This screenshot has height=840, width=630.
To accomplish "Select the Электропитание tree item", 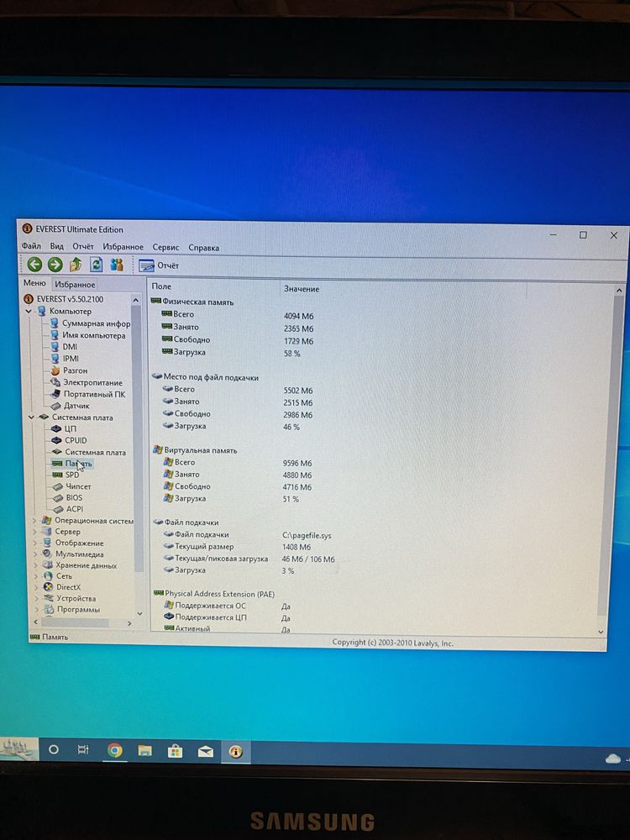I will (x=87, y=382).
